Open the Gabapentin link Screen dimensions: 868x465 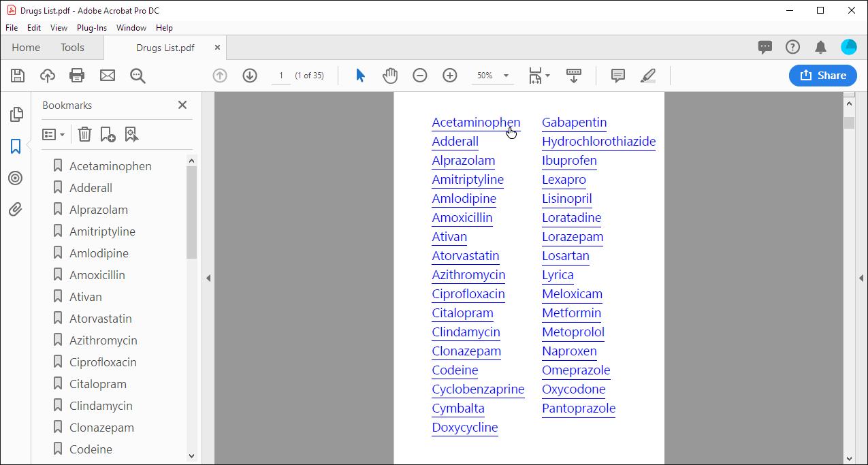574,123
